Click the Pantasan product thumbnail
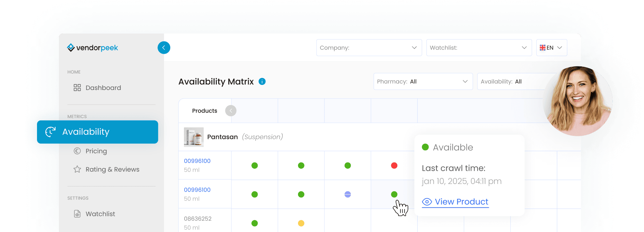This screenshot has width=644, height=232. pos(194,137)
